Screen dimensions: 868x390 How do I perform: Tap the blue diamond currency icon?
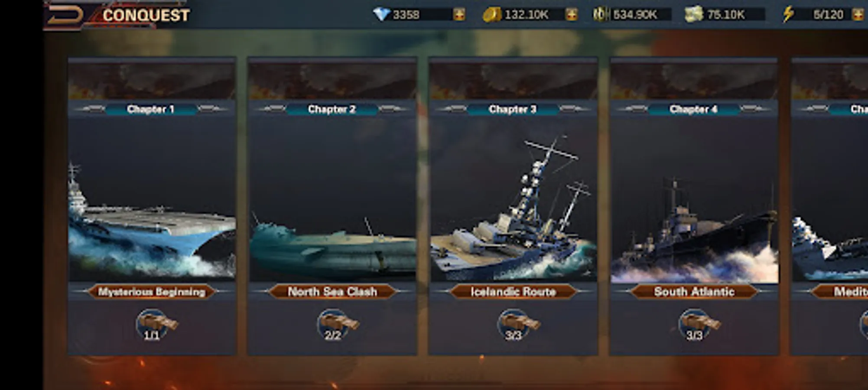[381, 14]
